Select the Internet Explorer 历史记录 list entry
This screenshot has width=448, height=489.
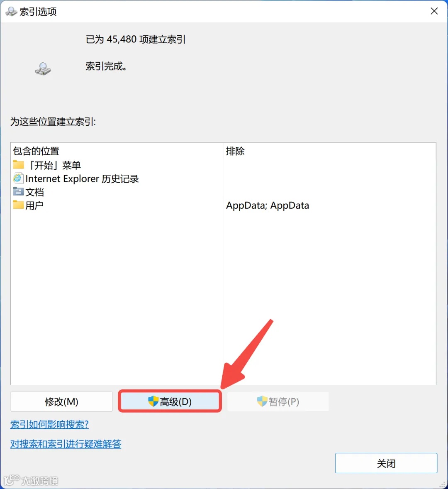click(x=82, y=178)
